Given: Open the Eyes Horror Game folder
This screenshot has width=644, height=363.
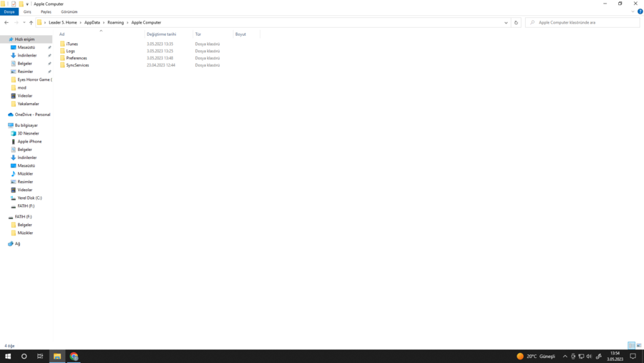Looking at the screenshot, I should pyautogui.click(x=34, y=79).
